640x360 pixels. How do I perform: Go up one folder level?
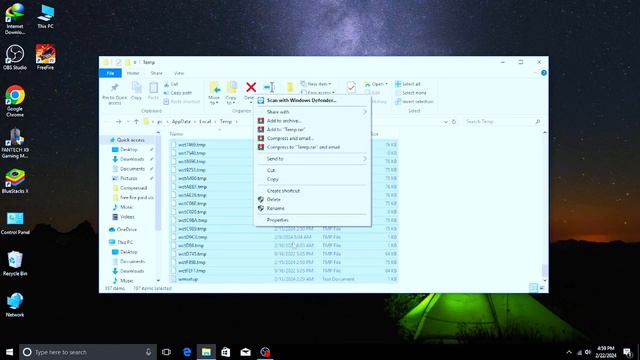tap(136, 122)
